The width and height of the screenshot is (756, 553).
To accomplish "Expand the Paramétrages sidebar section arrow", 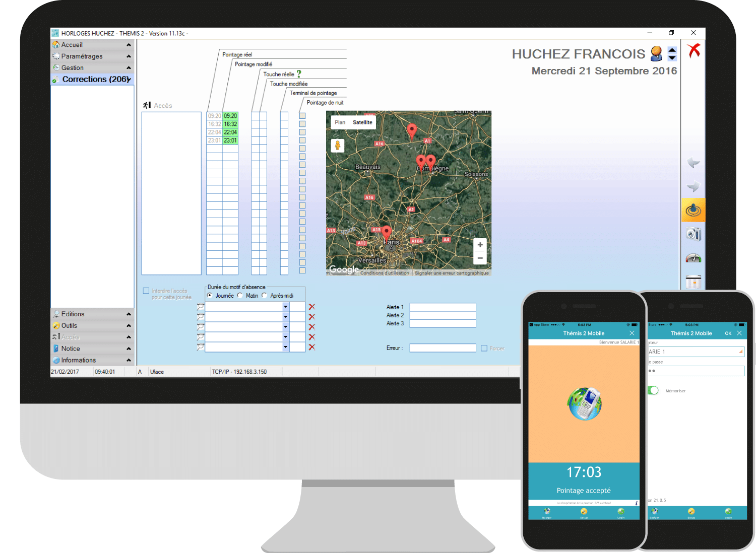I will [129, 56].
